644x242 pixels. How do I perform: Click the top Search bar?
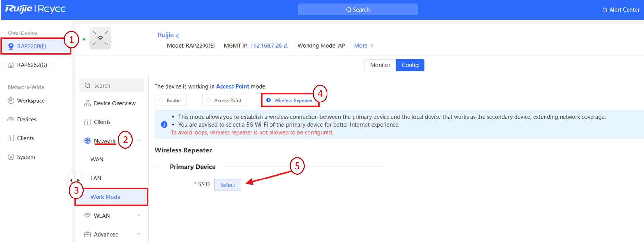[x=357, y=10]
